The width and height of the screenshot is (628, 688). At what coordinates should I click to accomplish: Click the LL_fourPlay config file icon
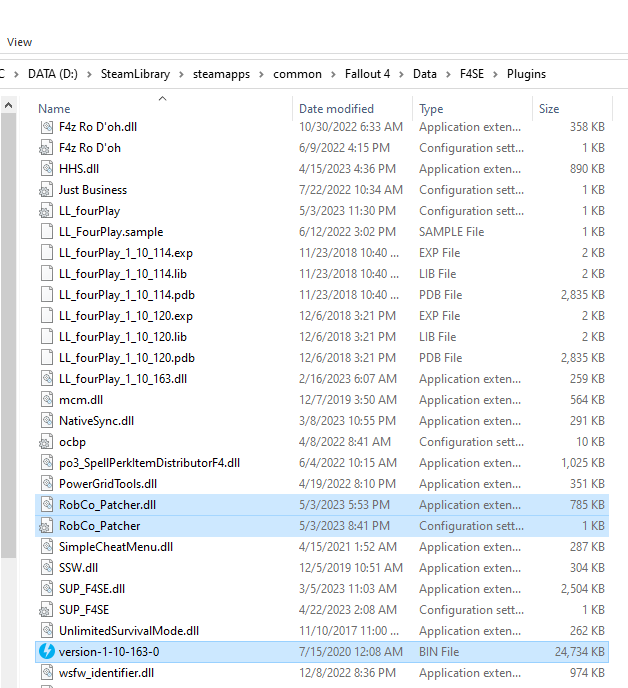(45, 211)
